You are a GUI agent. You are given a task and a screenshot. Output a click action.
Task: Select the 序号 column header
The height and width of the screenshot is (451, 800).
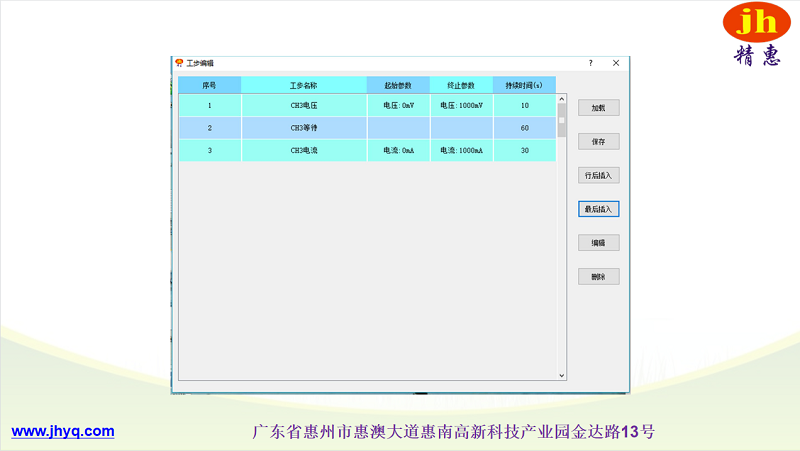coord(209,85)
